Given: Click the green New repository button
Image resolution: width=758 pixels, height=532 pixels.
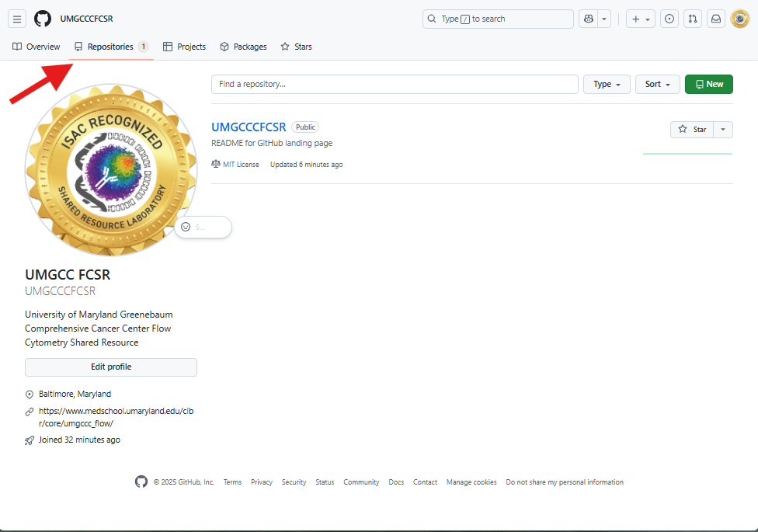Looking at the screenshot, I should click(x=708, y=84).
